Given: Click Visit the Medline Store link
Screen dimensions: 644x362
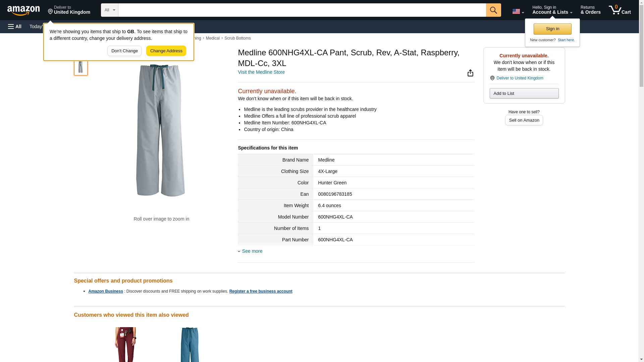Looking at the screenshot, I should (261, 72).
